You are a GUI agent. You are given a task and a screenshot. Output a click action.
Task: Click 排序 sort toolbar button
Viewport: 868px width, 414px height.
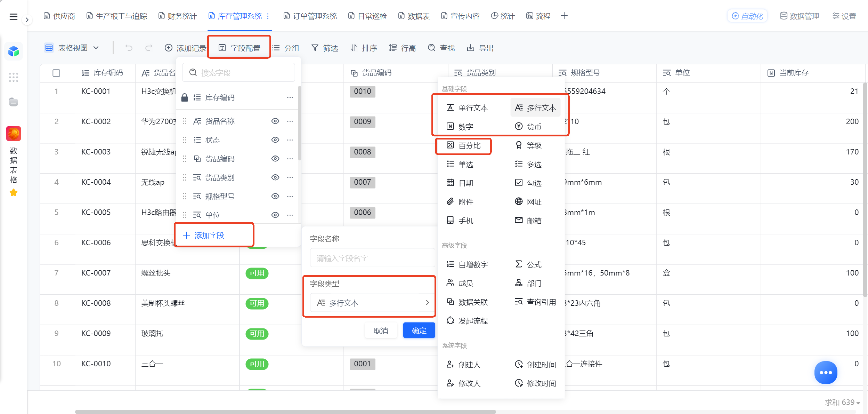point(364,48)
